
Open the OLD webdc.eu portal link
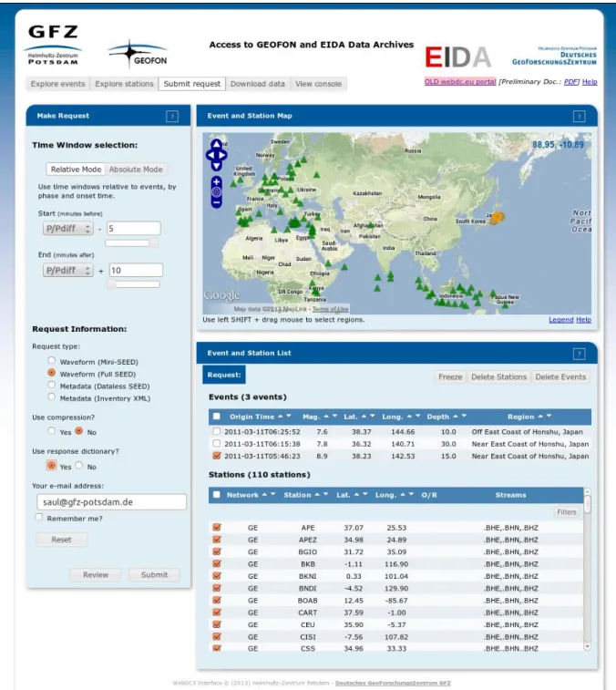pyautogui.click(x=460, y=81)
